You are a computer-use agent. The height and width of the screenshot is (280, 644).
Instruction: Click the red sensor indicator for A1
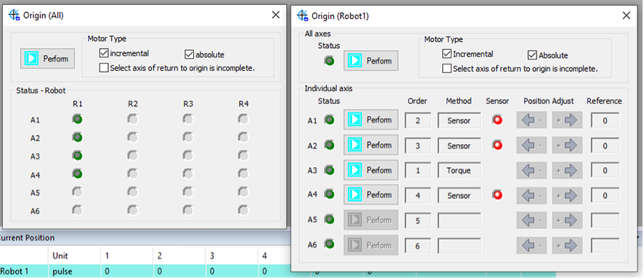pos(497,120)
